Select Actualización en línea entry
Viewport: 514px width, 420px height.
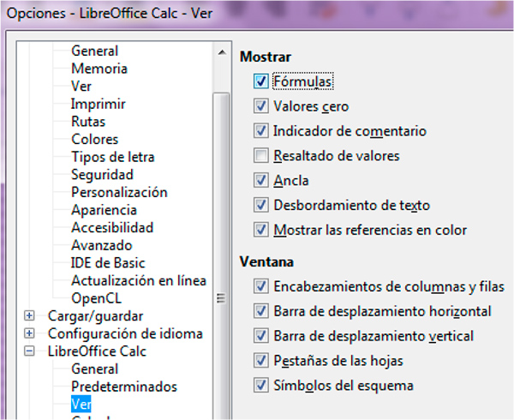(138, 280)
